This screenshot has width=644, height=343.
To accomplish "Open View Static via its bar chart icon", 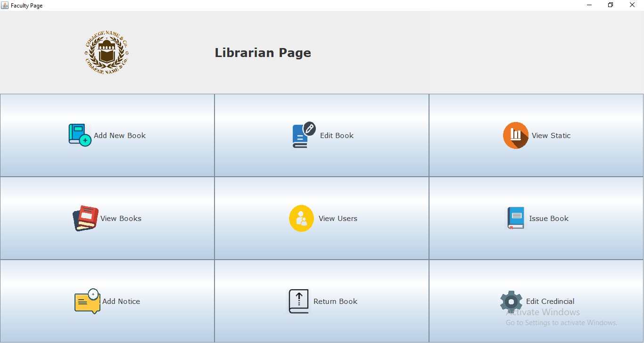I will click(x=516, y=135).
